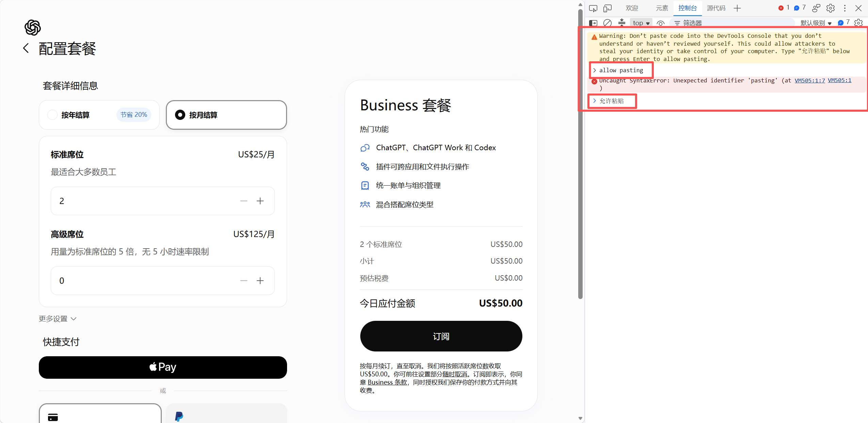The width and height of the screenshot is (868, 423).
Task: Expand the 'allow pasting' console entry arrow
Action: pos(595,70)
